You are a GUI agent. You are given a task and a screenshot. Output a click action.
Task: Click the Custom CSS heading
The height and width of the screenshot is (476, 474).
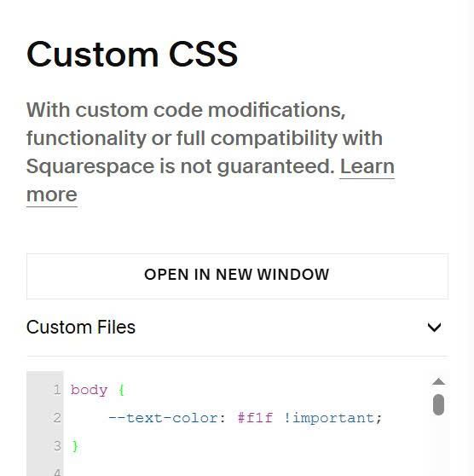(x=132, y=55)
